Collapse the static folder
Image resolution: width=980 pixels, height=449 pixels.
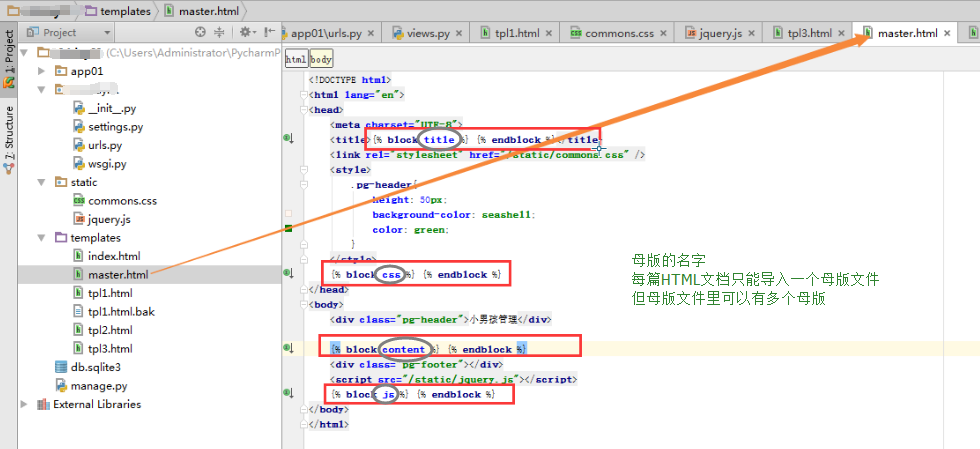click(x=42, y=183)
